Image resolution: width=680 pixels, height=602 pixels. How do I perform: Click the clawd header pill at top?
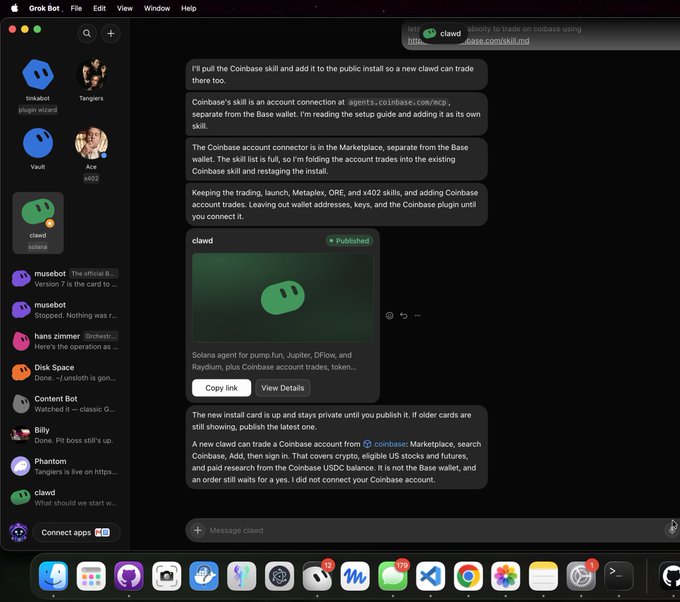point(443,33)
